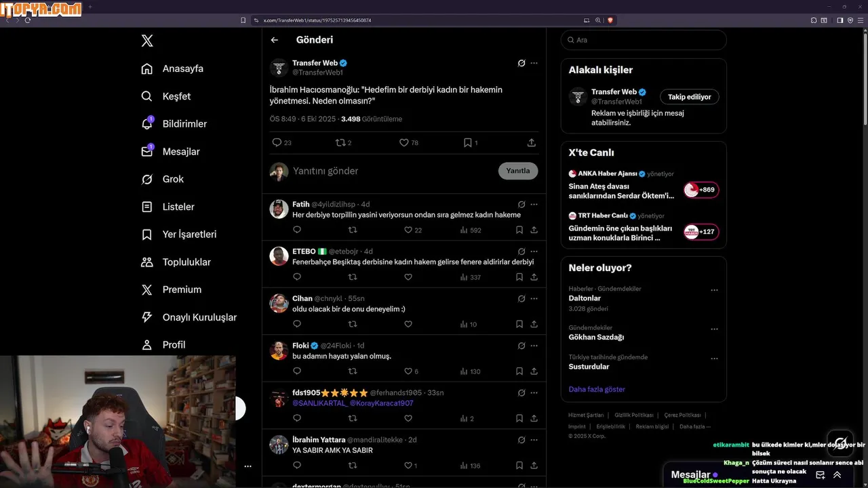Screen dimensions: 868x488
Task: Click the reply icon on the main post
Action: [277, 142]
